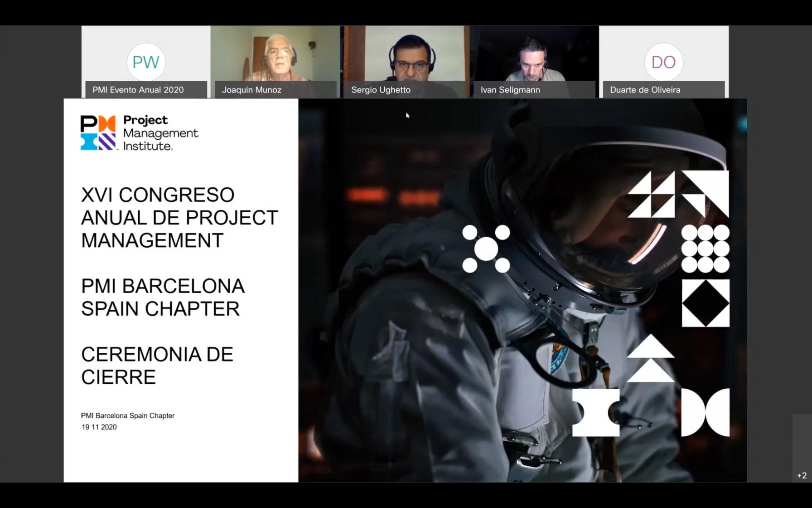Click the 19 11 2020 date text
This screenshot has height=508, width=812.
click(99, 427)
